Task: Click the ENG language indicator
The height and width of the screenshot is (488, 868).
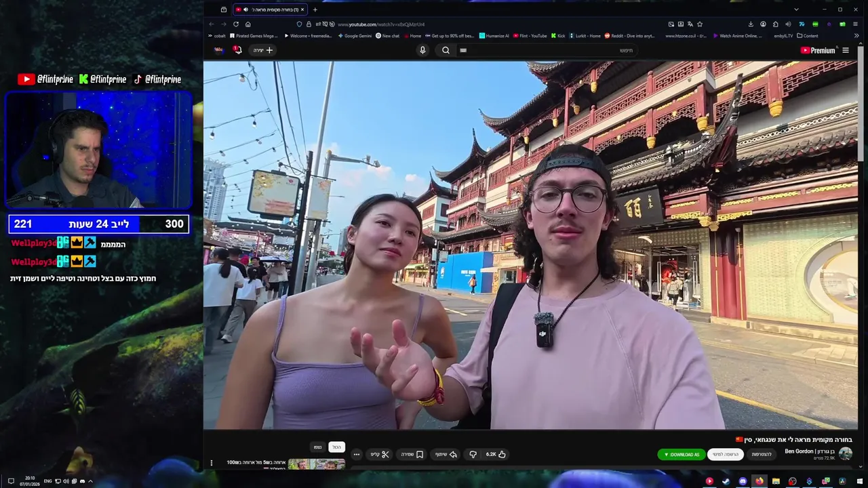Action: coord(47,481)
